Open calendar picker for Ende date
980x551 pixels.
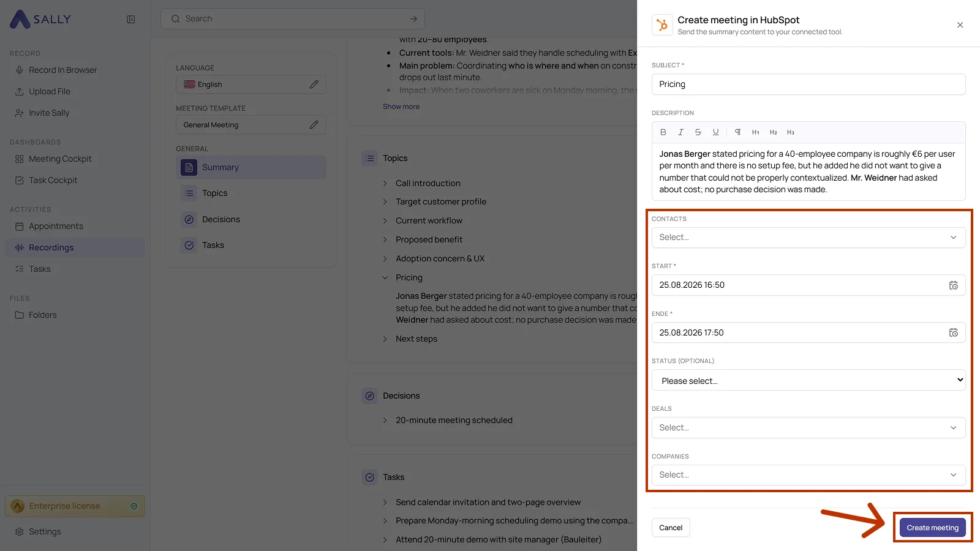click(x=954, y=332)
